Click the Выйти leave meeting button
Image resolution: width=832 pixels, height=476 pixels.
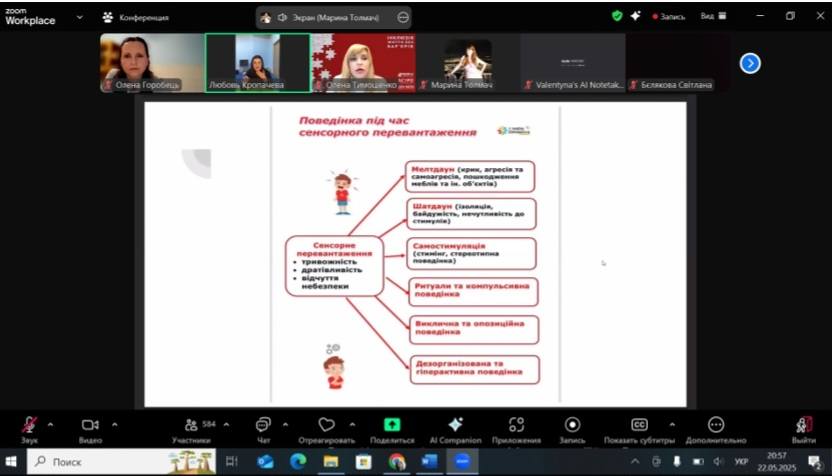[x=804, y=425]
